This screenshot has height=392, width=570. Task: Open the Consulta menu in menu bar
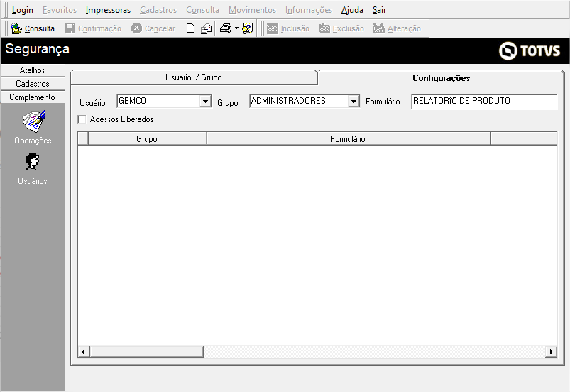pyautogui.click(x=202, y=10)
